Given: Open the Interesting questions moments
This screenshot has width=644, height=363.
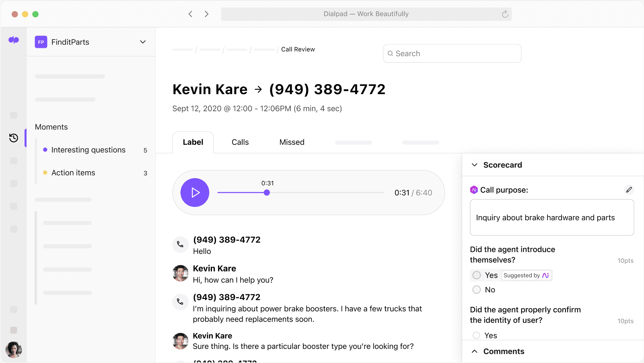Looking at the screenshot, I should 88,150.
